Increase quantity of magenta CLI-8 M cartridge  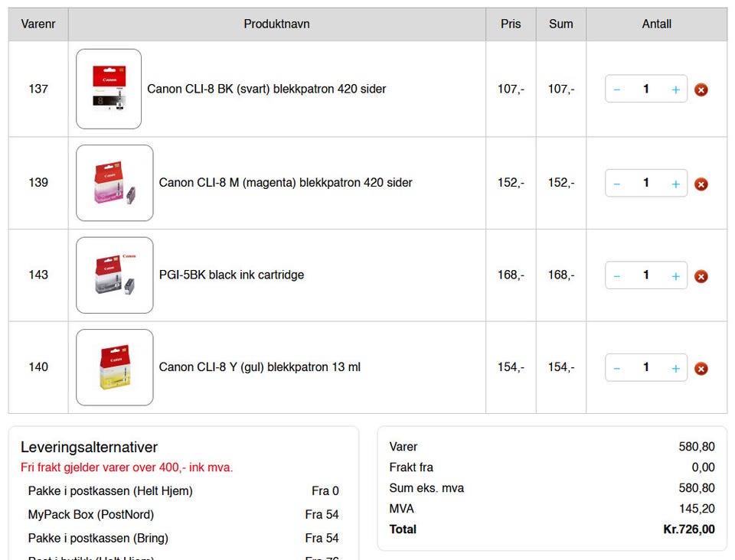pyautogui.click(x=675, y=184)
